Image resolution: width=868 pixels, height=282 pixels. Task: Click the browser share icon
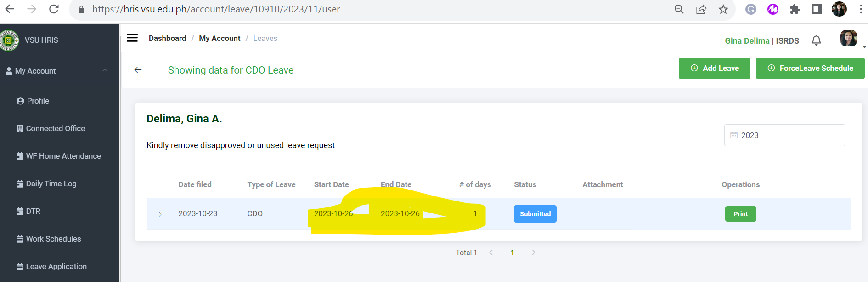click(701, 9)
